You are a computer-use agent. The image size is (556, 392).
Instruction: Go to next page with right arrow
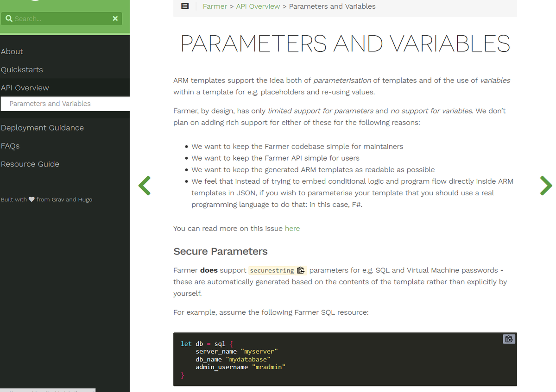546,186
